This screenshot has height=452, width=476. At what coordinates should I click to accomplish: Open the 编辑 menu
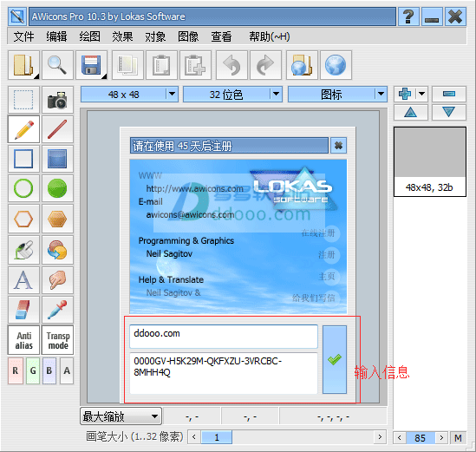(56, 36)
